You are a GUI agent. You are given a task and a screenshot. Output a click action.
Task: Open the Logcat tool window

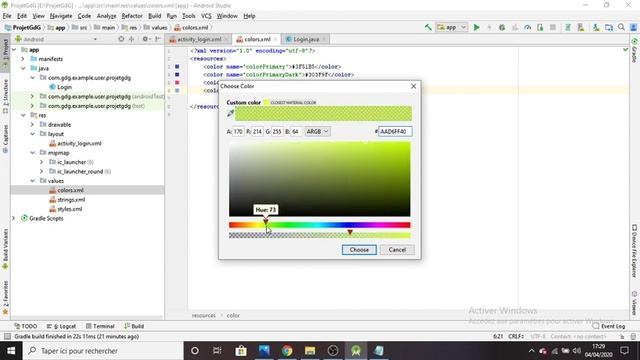62,326
